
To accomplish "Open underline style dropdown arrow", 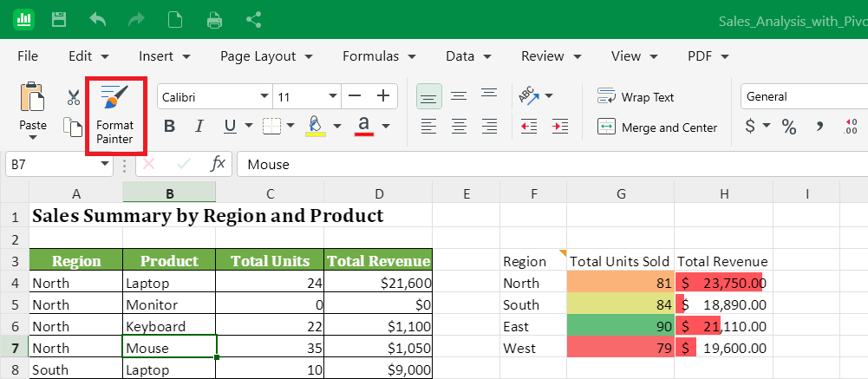I will coord(248,126).
